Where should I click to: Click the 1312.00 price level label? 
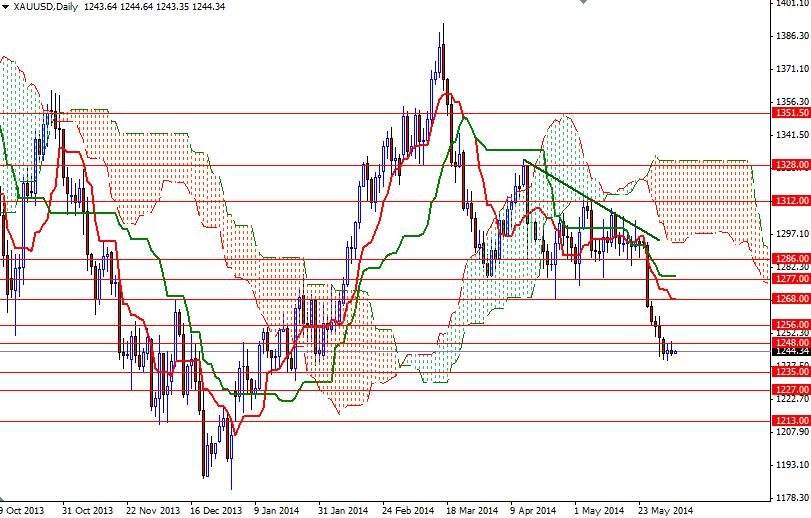(791, 200)
